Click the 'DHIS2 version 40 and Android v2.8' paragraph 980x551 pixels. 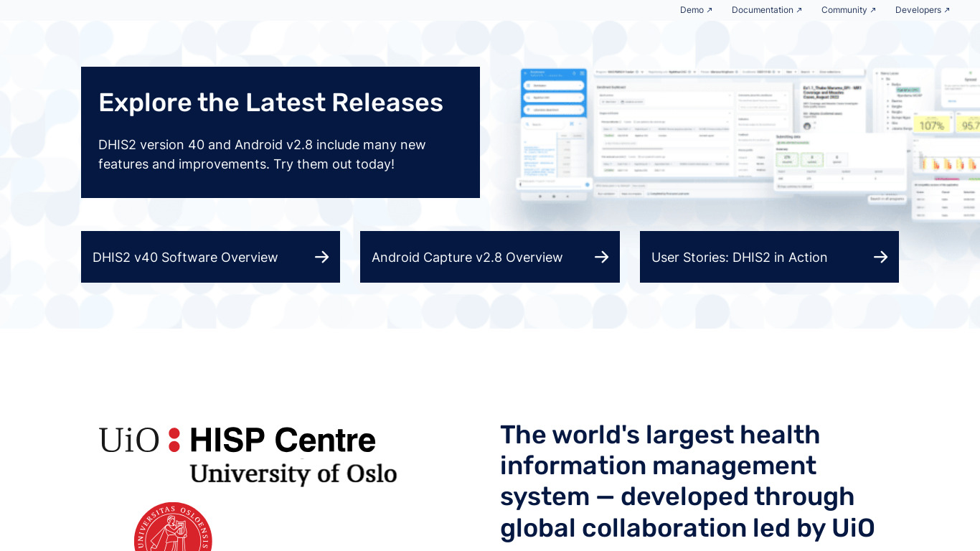click(x=262, y=154)
